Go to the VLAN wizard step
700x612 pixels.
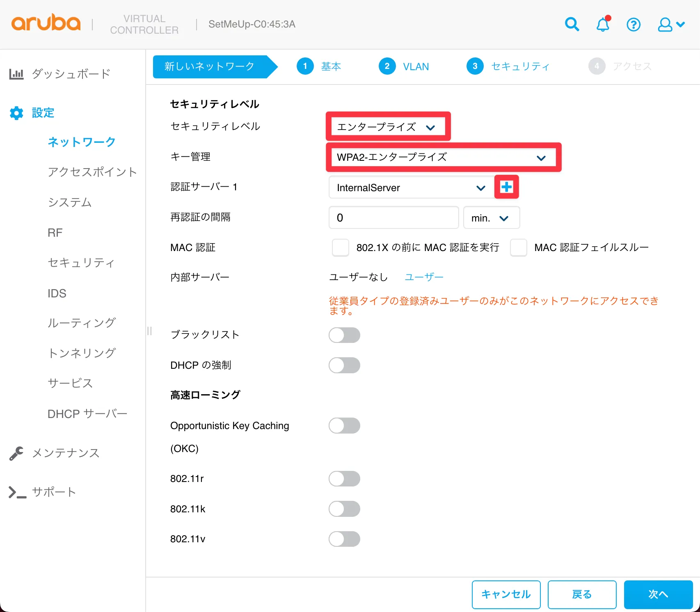click(x=404, y=66)
